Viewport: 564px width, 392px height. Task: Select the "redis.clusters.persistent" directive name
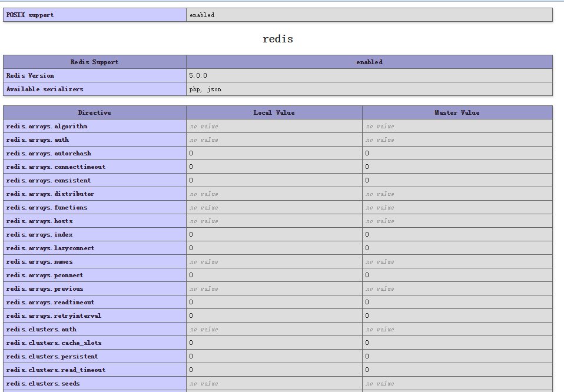pyautogui.click(x=52, y=357)
